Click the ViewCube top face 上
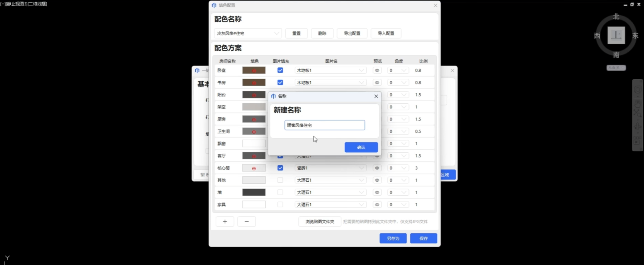 pyautogui.click(x=616, y=35)
